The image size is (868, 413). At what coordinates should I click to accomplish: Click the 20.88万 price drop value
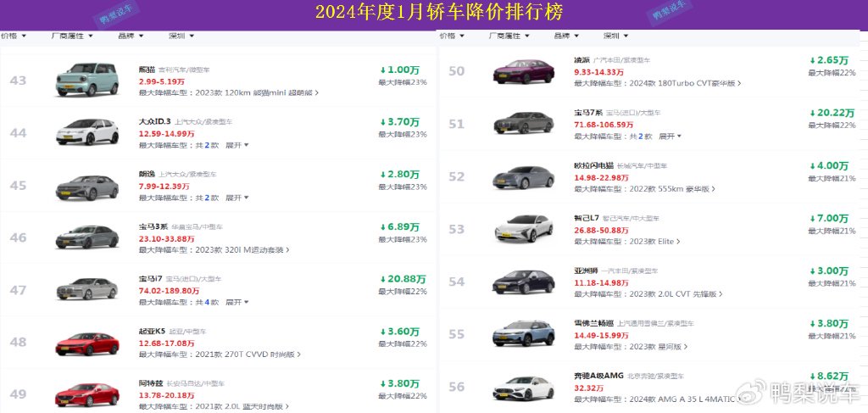coord(403,279)
